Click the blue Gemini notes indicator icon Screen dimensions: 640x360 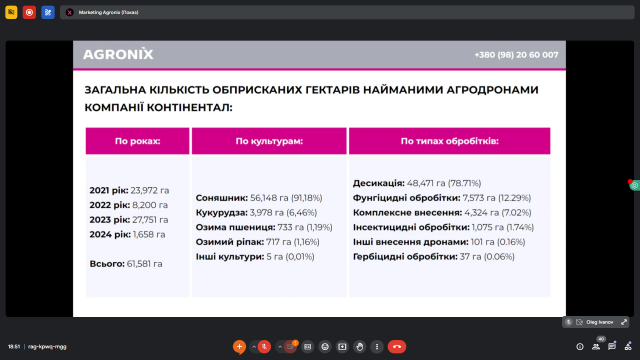pos(48,12)
